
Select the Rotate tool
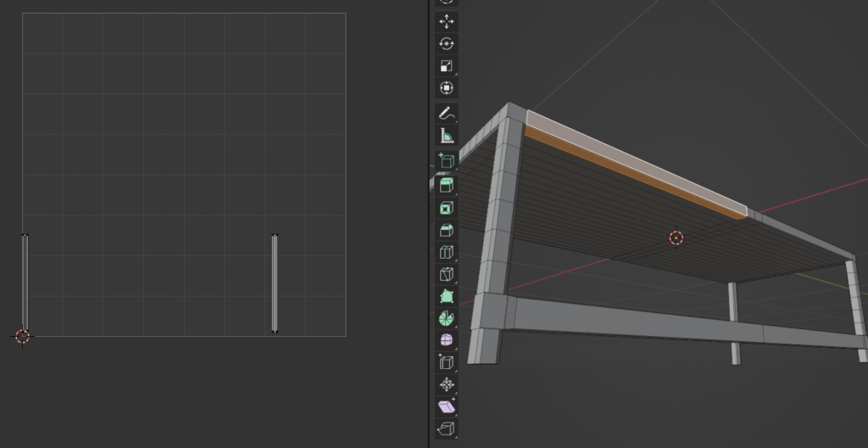click(x=446, y=44)
